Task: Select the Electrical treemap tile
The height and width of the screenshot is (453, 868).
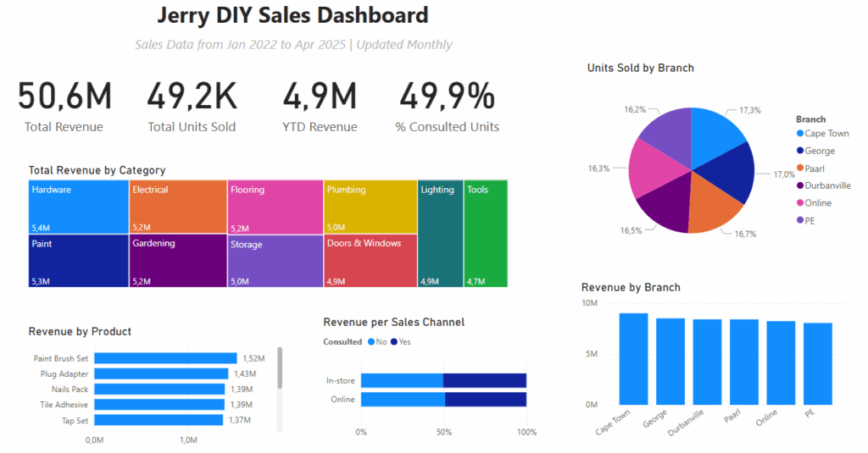Action: click(178, 207)
